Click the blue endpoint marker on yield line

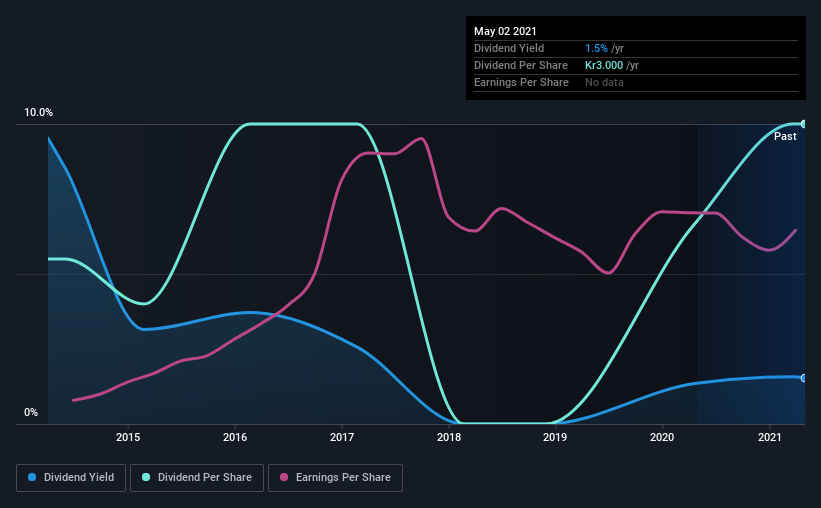(x=803, y=378)
